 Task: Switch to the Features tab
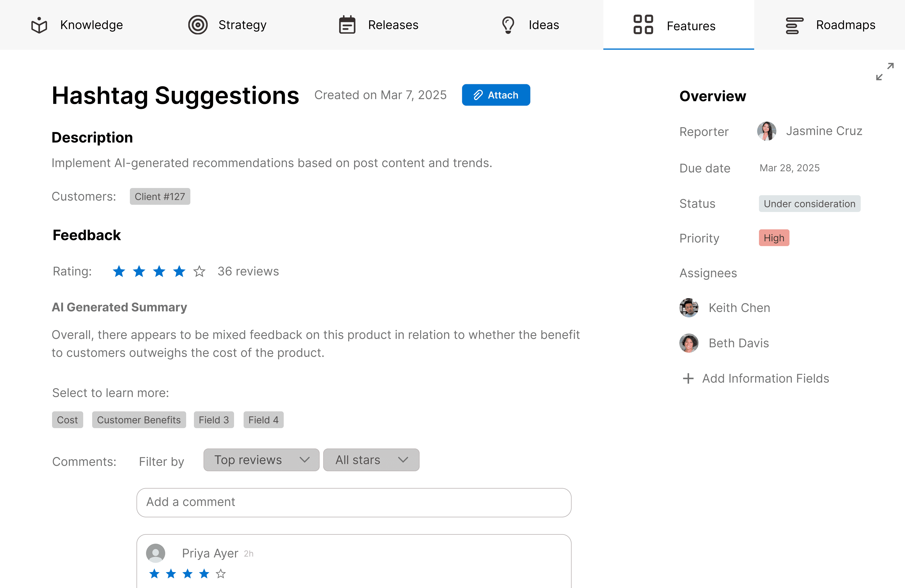click(678, 26)
